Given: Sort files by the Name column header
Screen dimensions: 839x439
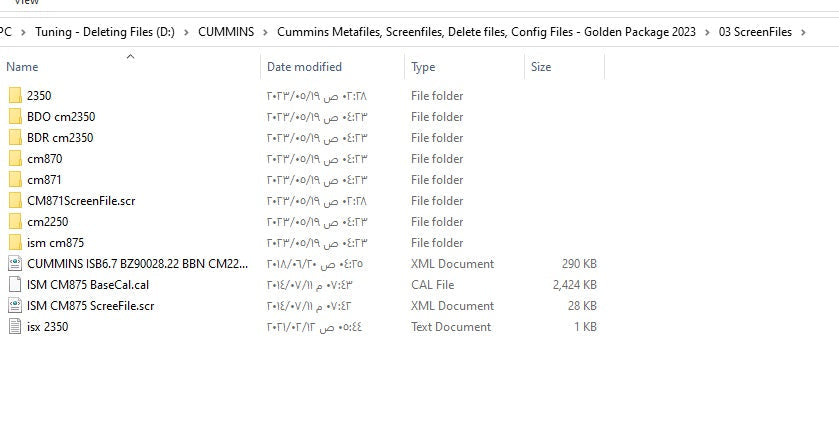Looking at the screenshot, I should click(x=22, y=67).
